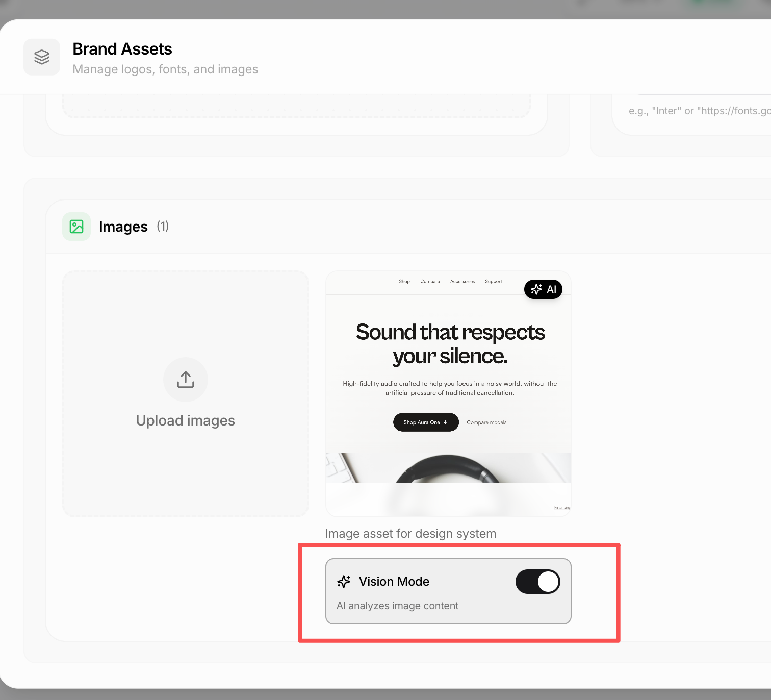Open the Shop Aura One dropdown arrow
This screenshot has width=771, height=700.
pyautogui.click(x=446, y=422)
